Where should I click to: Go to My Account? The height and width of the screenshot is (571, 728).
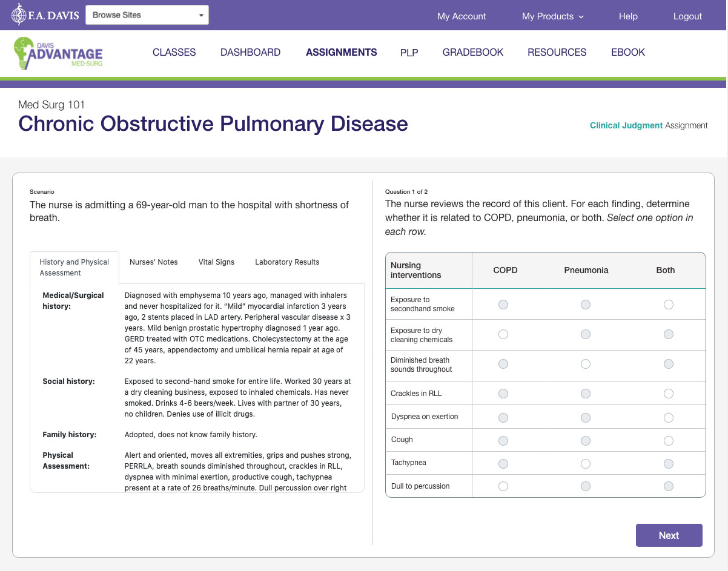pos(462,16)
